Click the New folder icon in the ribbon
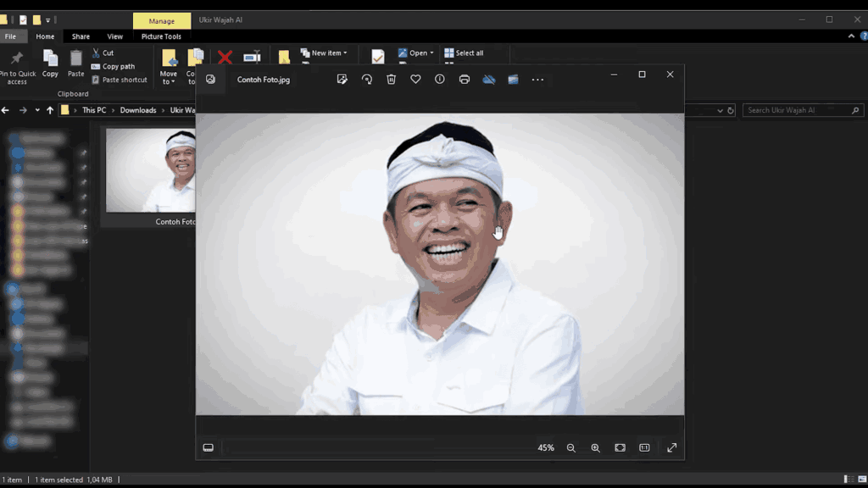The image size is (868, 488). pyautogui.click(x=284, y=57)
